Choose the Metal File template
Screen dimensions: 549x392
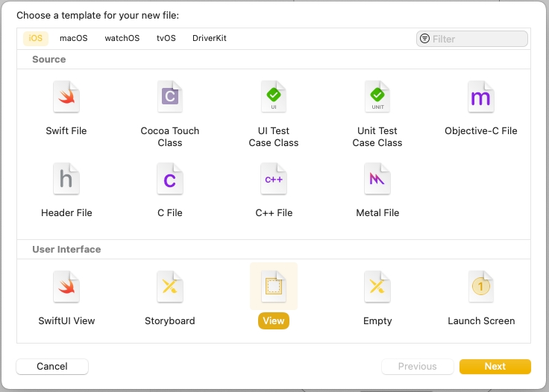pyautogui.click(x=377, y=180)
